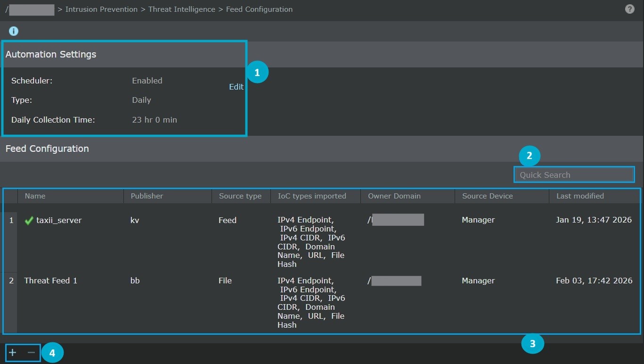Go to Threat Intelligence breadcrumb
Image resolution: width=644 pixels, height=364 pixels.
click(x=182, y=9)
